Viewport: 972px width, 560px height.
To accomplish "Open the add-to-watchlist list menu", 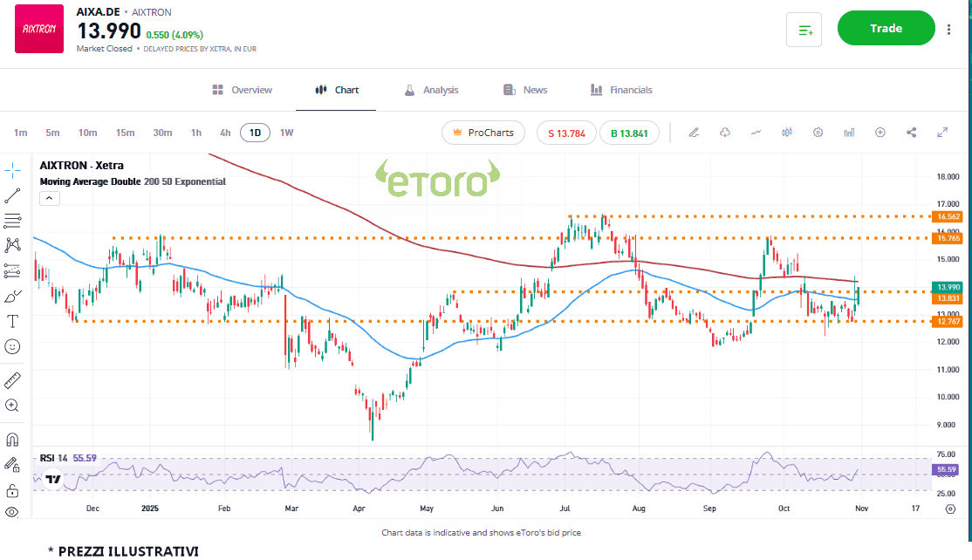I will point(804,30).
